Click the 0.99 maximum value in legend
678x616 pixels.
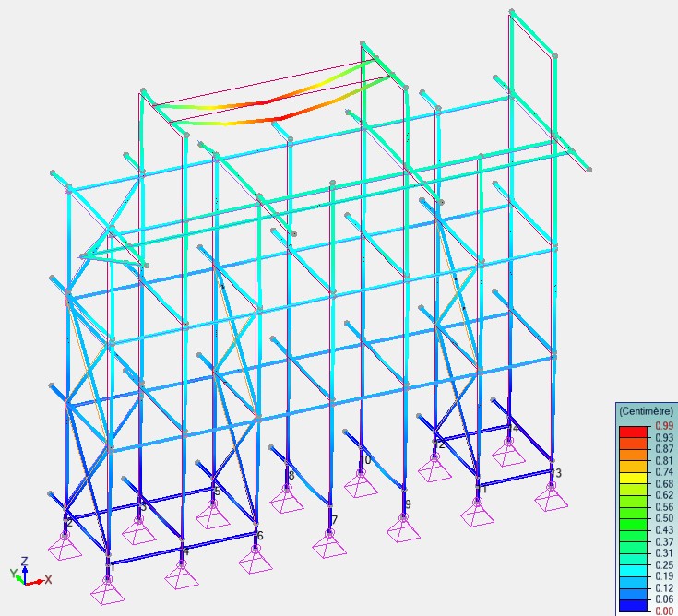(662, 425)
